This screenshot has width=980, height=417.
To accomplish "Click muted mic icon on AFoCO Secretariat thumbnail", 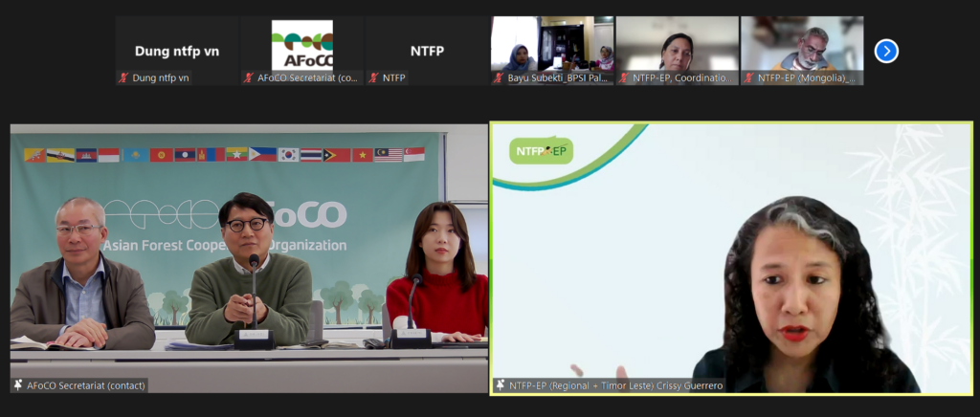I will point(248,78).
